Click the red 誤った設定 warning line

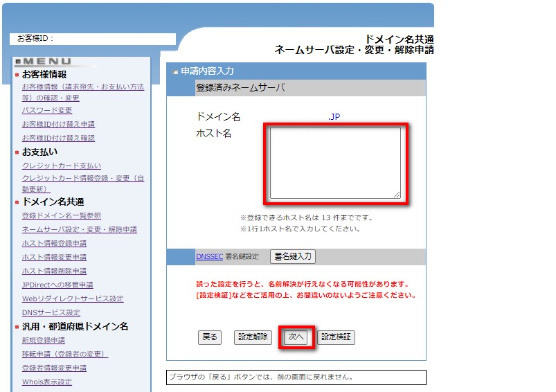303,284
